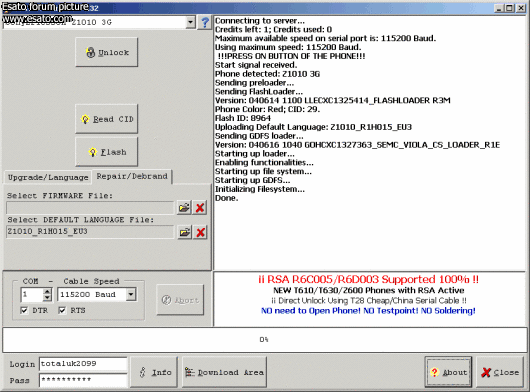Click the final "Done." log line

226,198
